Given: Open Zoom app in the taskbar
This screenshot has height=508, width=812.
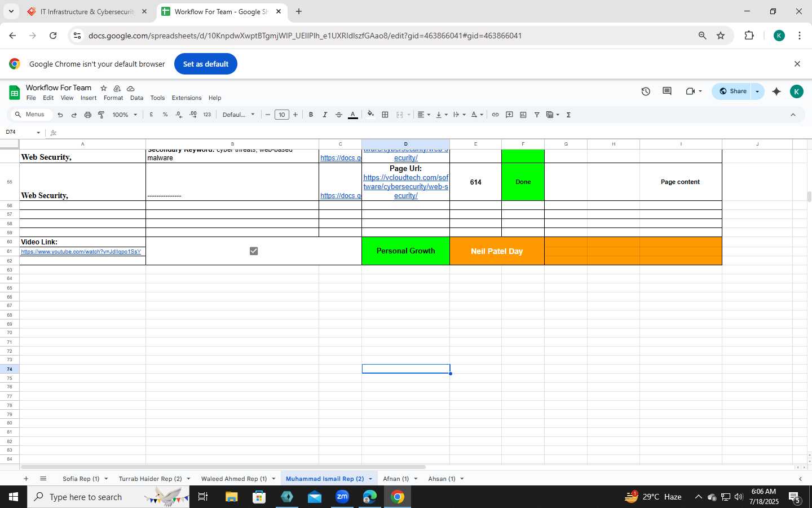Looking at the screenshot, I should coord(342,497).
